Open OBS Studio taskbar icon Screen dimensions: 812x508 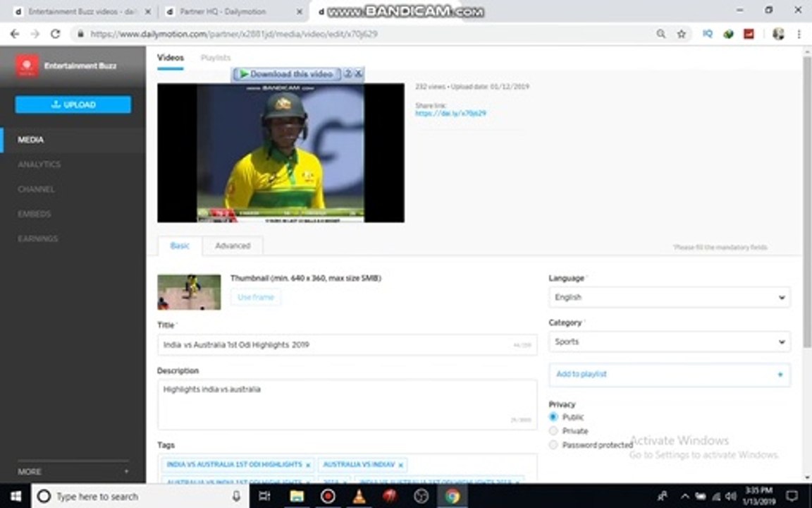point(421,496)
